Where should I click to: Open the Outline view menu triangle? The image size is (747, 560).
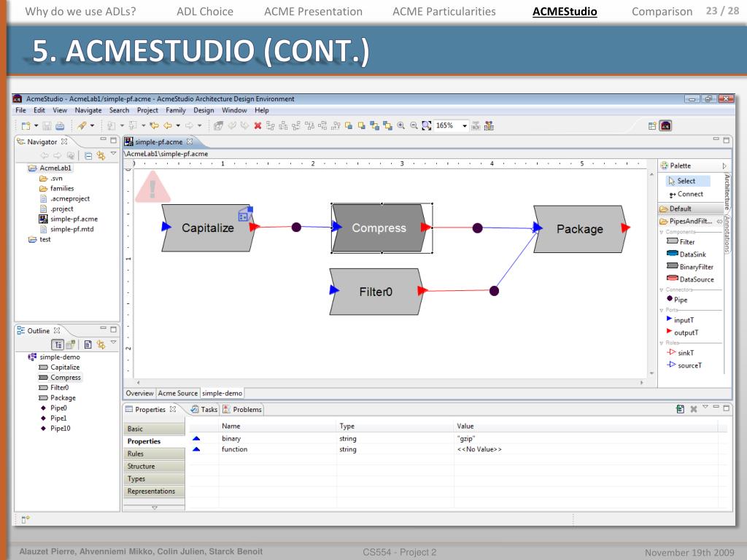[113, 342]
